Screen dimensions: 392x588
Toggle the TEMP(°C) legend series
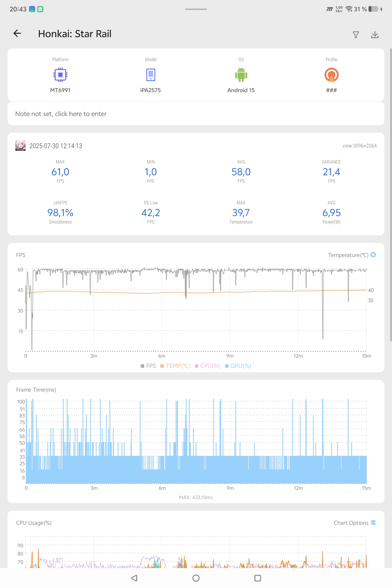[x=175, y=366]
